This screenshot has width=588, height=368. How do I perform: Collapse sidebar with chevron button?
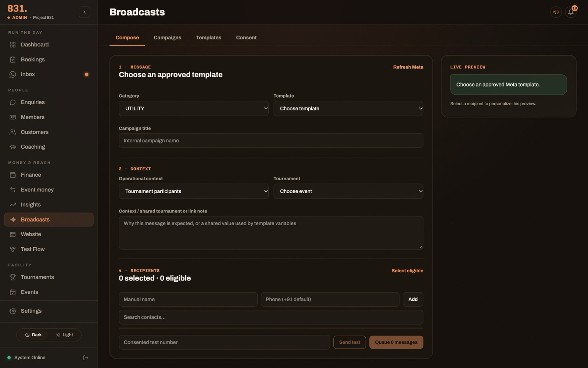pos(85,12)
